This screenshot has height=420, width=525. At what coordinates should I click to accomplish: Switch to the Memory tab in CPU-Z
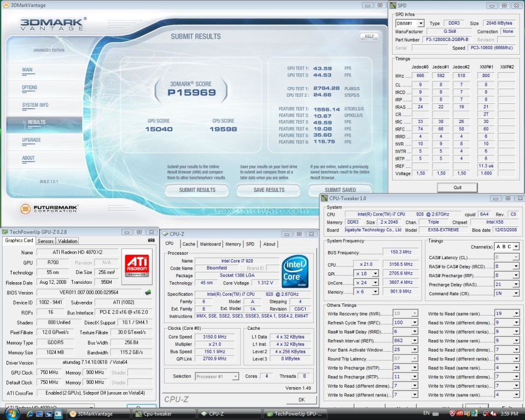tap(233, 244)
